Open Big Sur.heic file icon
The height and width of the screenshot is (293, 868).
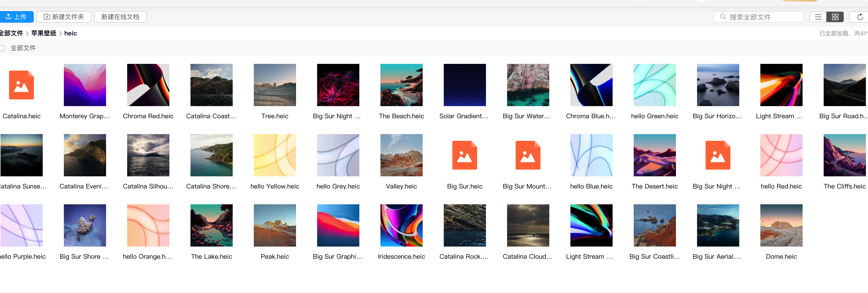point(464,155)
